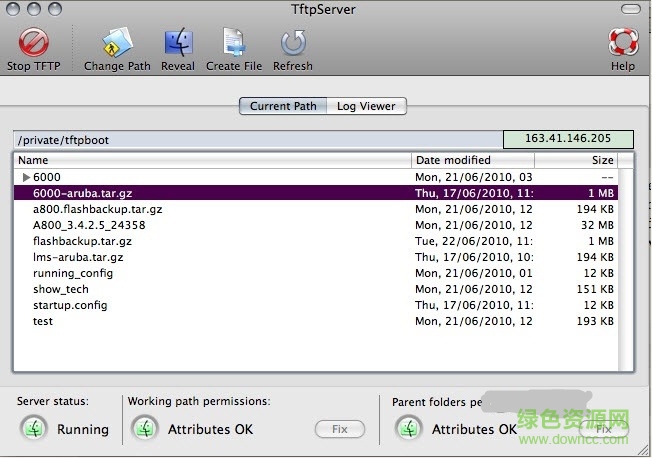Refresh the file list

tap(292, 43)
